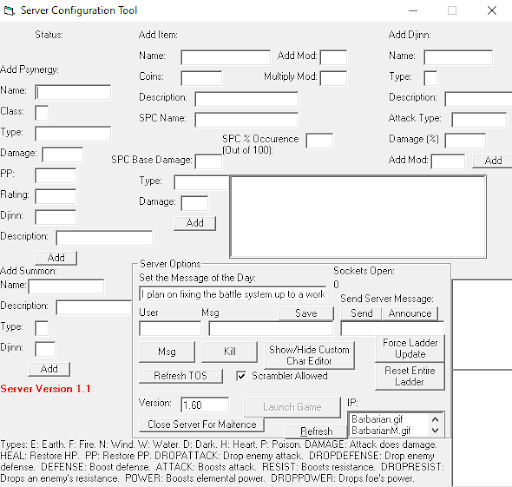Click the Add Djinn Add button
Screen dimensions: 512x487
point(493,161)
